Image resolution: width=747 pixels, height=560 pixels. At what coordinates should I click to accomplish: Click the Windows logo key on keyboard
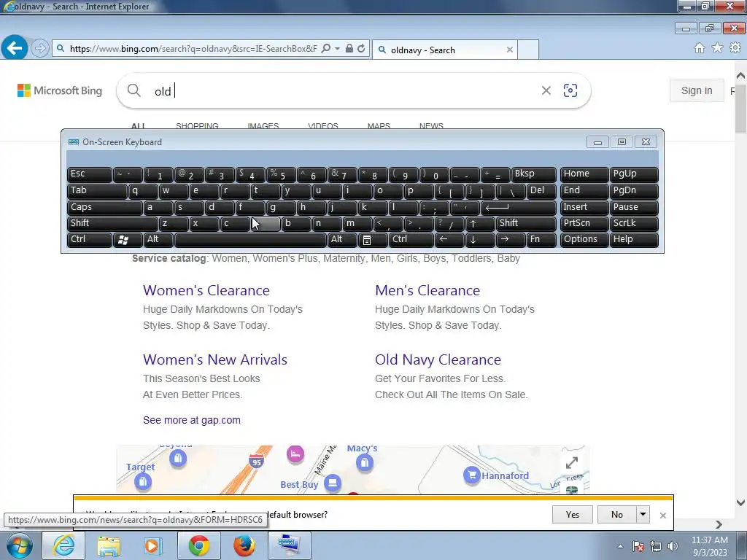128,239
